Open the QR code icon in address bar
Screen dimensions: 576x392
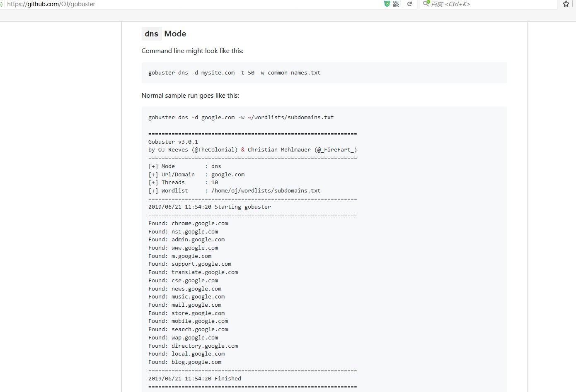pyautogui.click(x=396, y=4)
